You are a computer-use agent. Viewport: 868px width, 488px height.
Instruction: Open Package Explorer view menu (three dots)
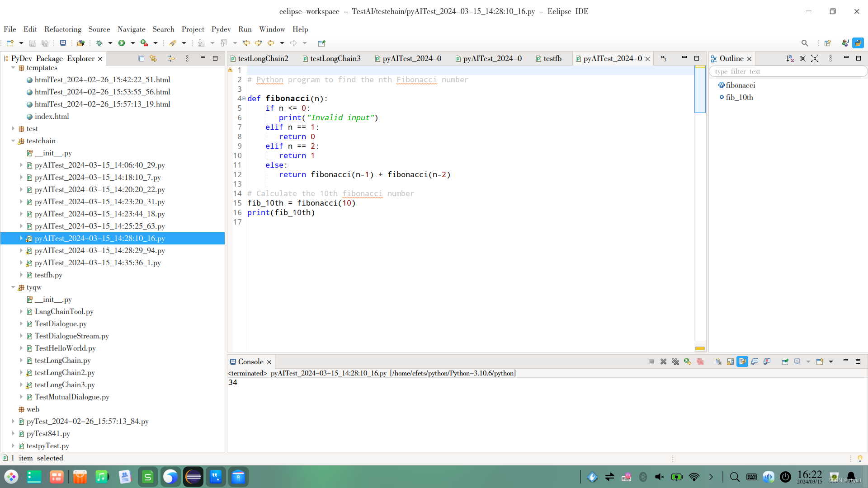tap(187, 58)
